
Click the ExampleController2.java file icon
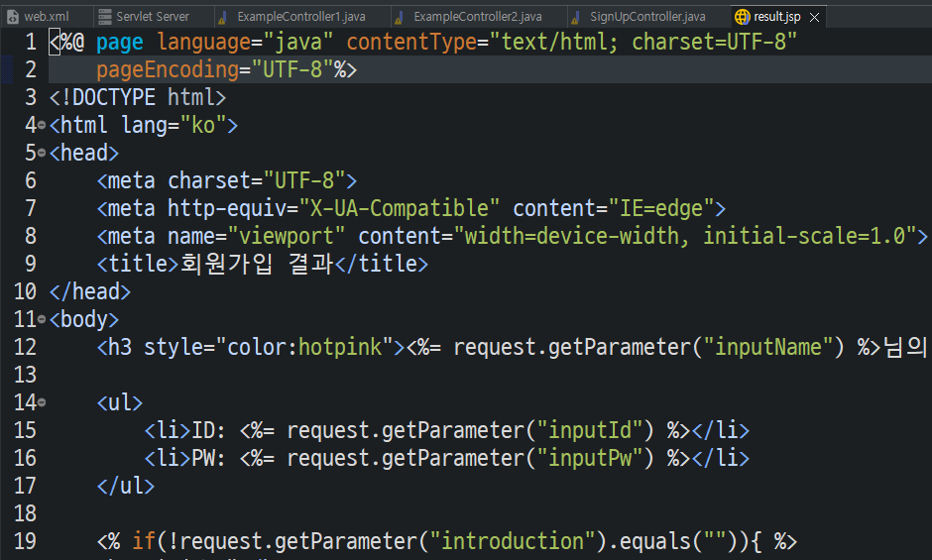pos(400,18)
